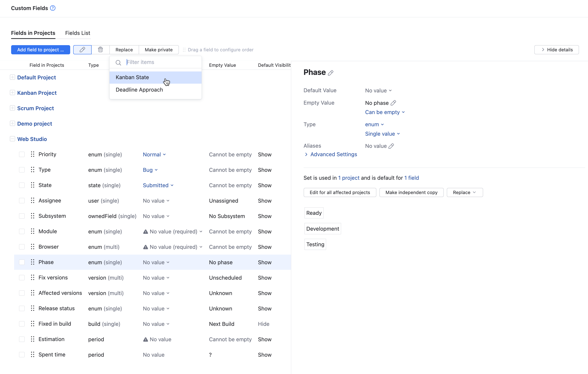
Task: Edit the No phase empty value pencil
Action: click(393, 103)
